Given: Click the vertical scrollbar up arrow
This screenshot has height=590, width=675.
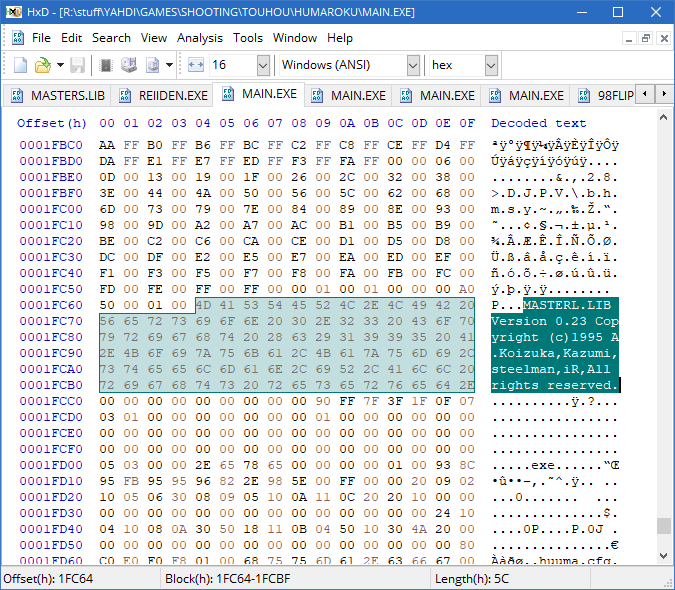Looking at the screenshot, I should tap(663, 117).
